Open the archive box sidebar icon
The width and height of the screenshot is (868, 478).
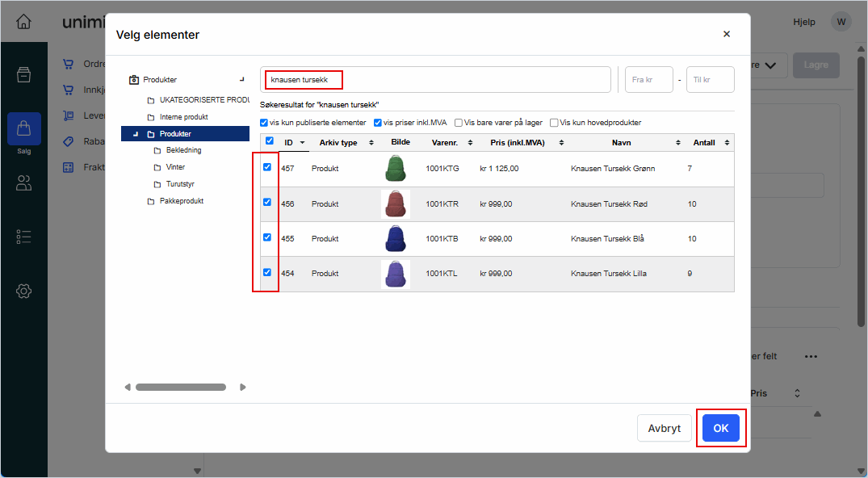click(x=23, y=75)
